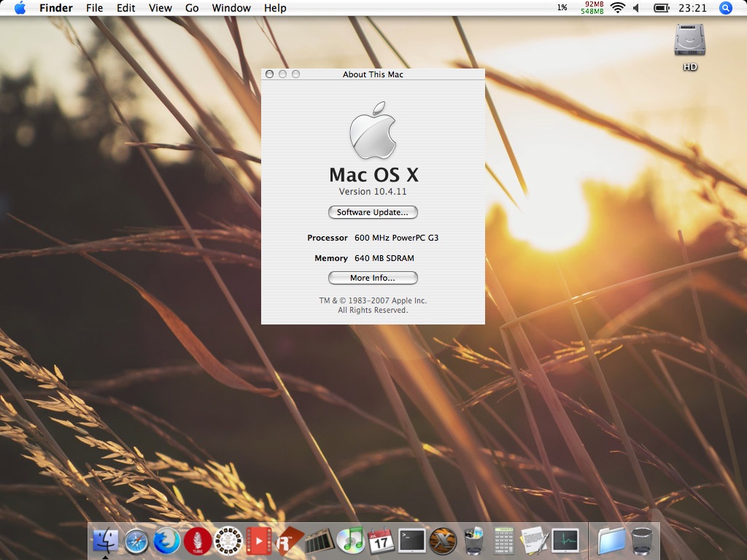Open the Go menu
Image resolution: width=747 pixels, height=560 pixels.
pos(192,7)
